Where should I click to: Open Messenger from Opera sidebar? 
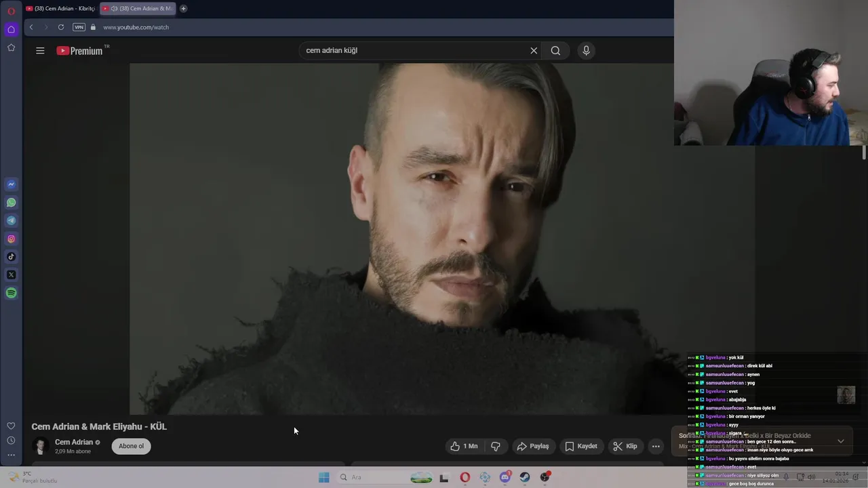[11, 184]
